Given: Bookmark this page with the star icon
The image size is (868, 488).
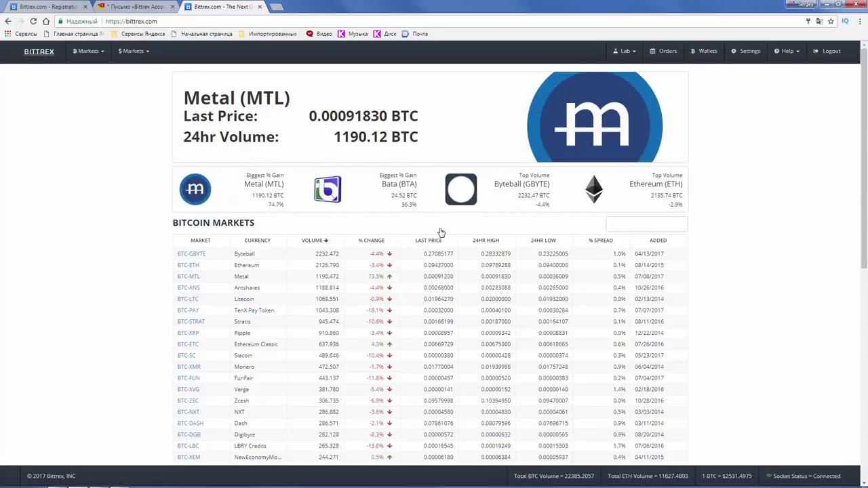Looking at the screenshot, I should click(x=831, y=21).
